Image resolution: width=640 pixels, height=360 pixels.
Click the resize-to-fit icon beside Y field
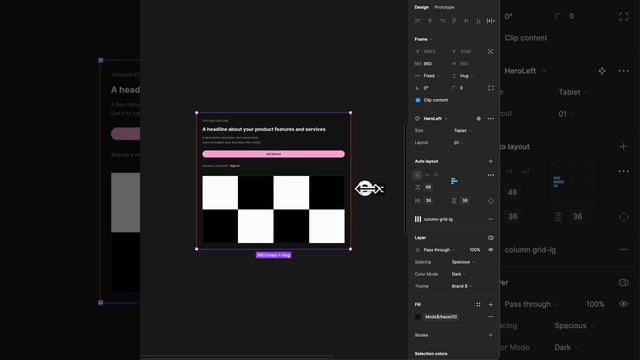(491, 51)
